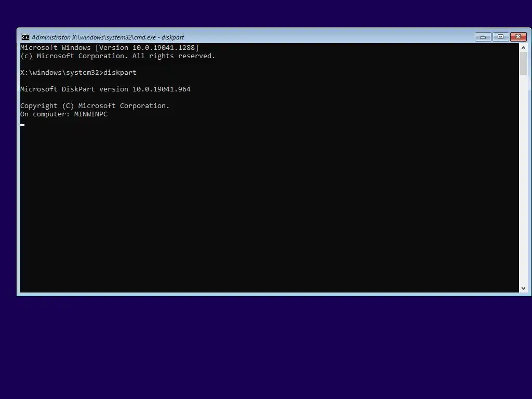532x399 pixels.
Task: Close the diskpart command window
Action: (x=518, y=37)
